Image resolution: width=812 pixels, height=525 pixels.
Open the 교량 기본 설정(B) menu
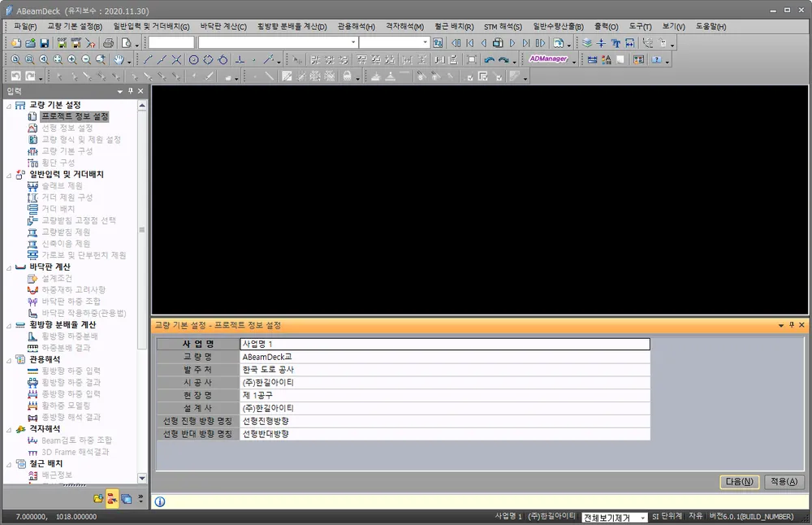pos(75,27)
